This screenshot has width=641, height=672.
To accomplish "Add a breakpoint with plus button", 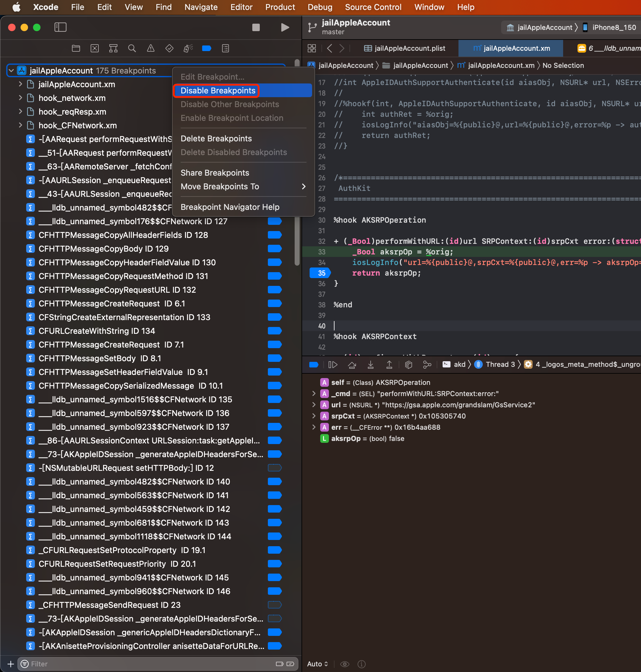I will tap(10, 664).
